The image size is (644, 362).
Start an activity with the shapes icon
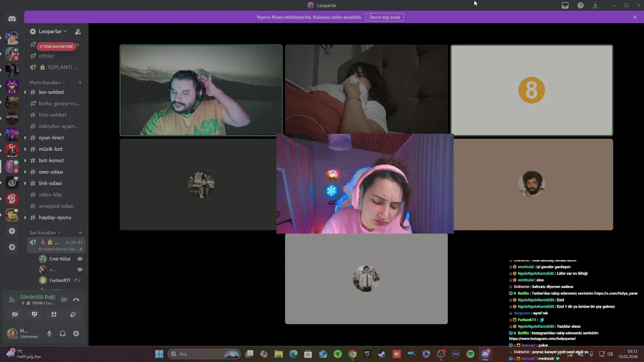pos(54,314)
